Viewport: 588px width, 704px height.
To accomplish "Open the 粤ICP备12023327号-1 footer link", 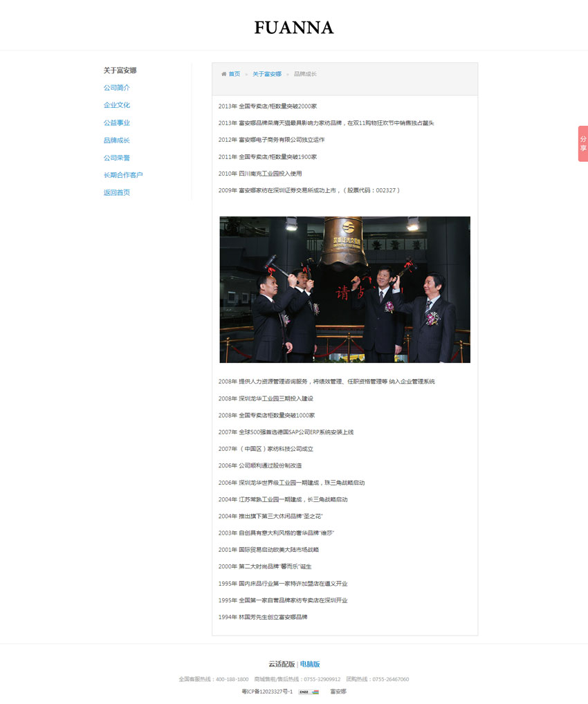I will pos(267,692).
